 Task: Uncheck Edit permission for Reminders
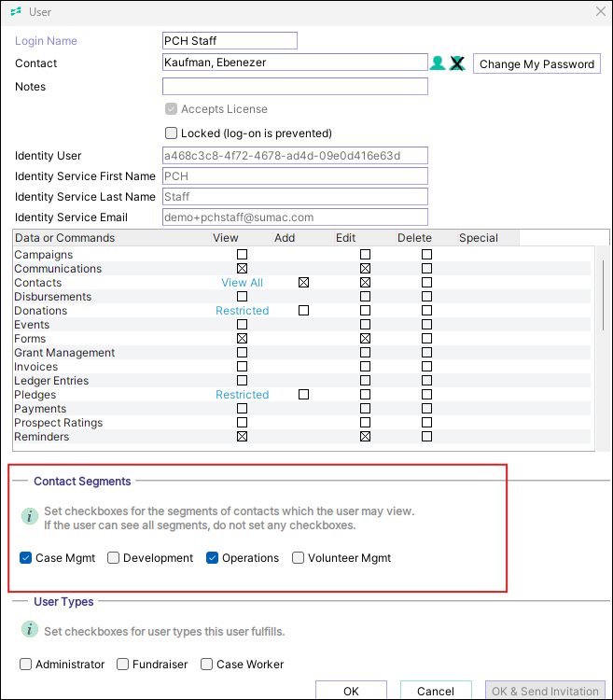(x=366, y=437)
